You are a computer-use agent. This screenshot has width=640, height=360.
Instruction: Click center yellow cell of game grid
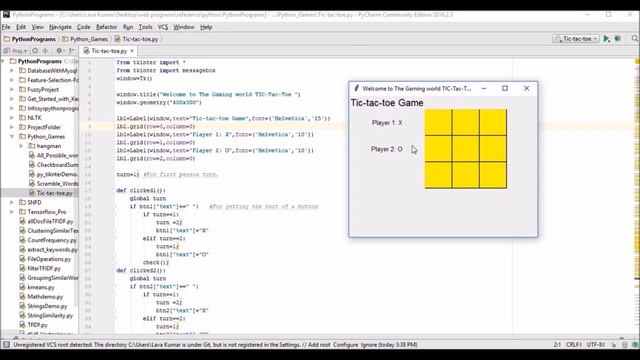pos(466,149)
